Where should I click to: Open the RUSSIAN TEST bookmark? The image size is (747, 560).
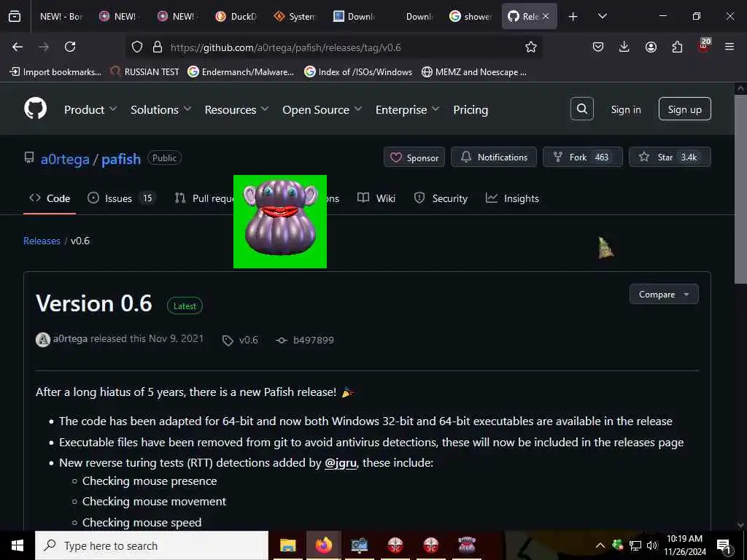(145, 72)
